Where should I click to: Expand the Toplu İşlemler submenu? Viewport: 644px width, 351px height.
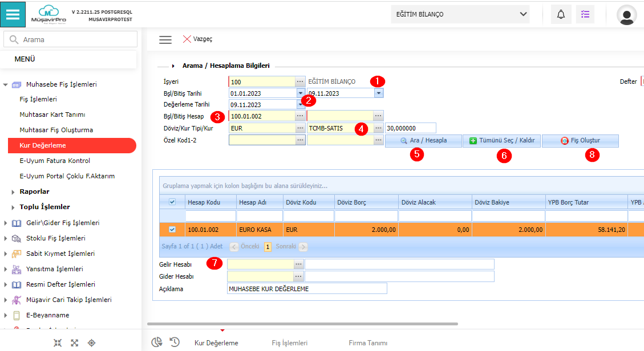click(13, 207)
